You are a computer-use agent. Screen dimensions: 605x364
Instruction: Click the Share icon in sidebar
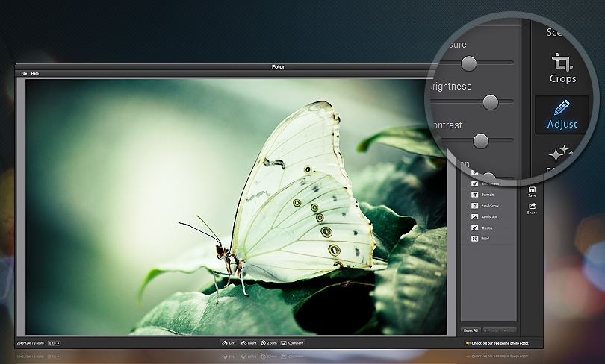click(532, 208)
